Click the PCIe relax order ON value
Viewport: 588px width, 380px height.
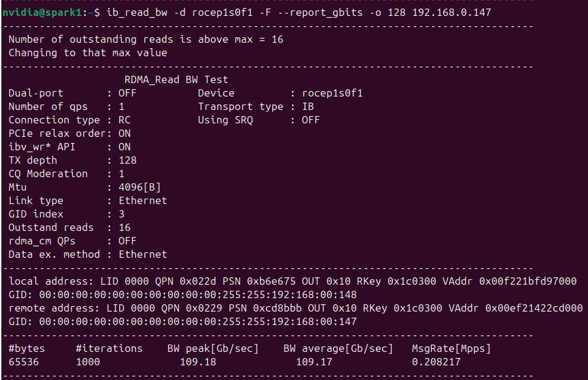(x=125, y=134)
